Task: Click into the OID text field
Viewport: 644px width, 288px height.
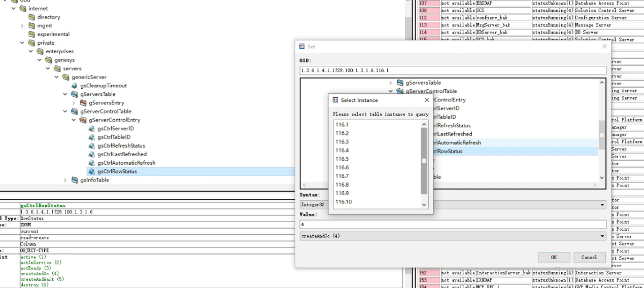Action: coord(452,70)
